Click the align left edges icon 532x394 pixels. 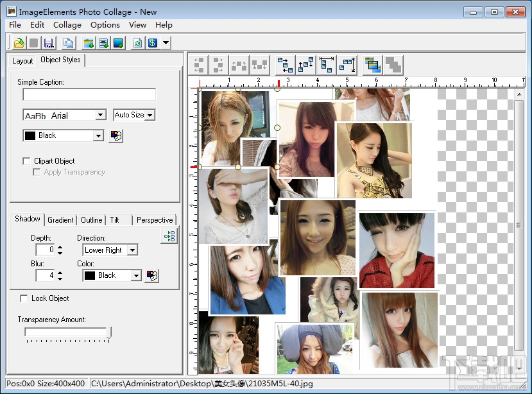click(199, 65)
